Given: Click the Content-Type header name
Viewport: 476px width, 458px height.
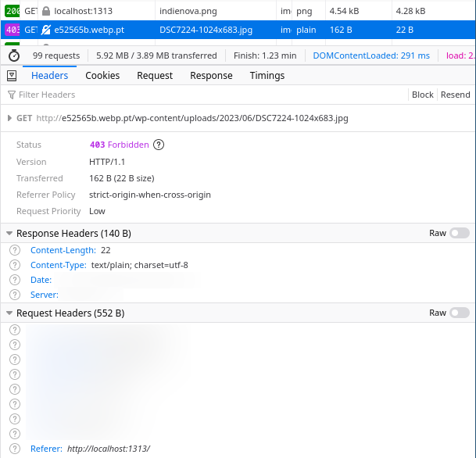Looking at the screenshot, I should click(59, 265).
